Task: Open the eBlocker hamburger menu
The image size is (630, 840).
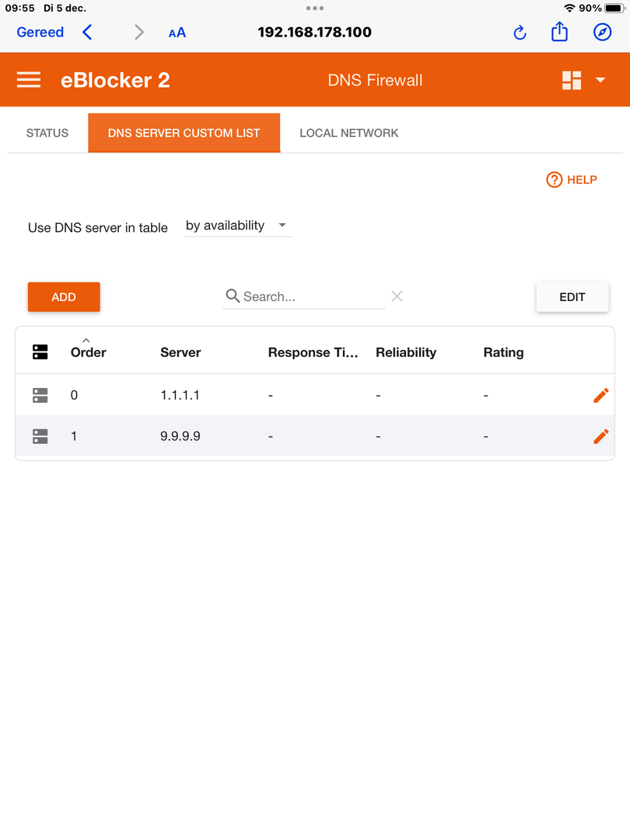Action: [x=29, y=80]
